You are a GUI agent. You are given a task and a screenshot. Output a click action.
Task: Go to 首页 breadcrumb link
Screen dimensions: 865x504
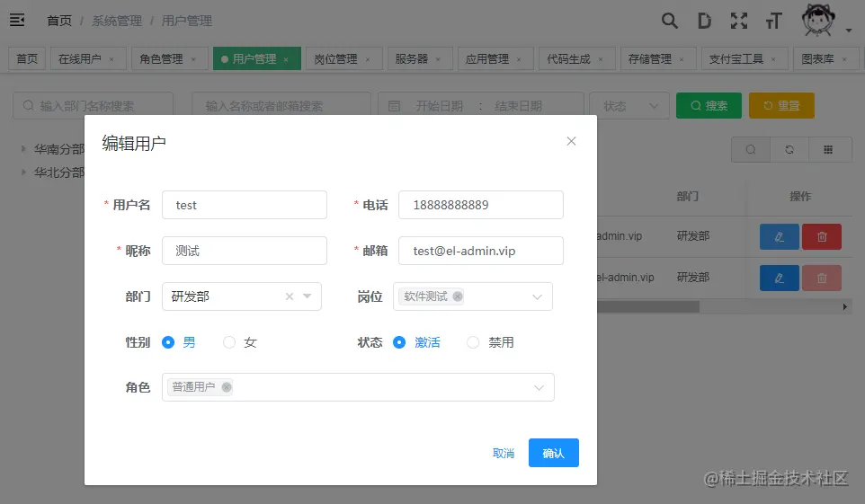(x=59, y=21)
